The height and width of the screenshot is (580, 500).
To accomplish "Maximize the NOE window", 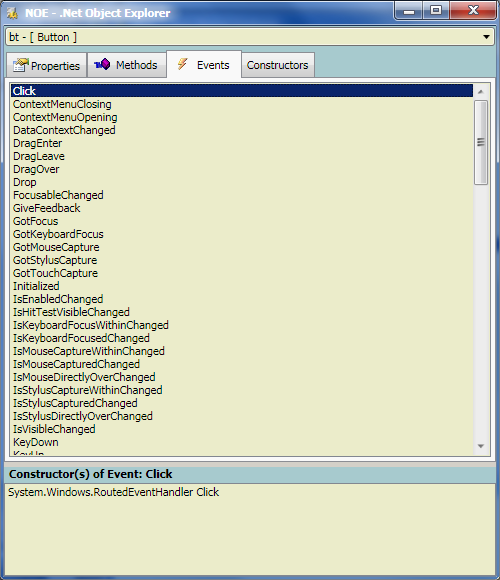I will click(436, 10).
